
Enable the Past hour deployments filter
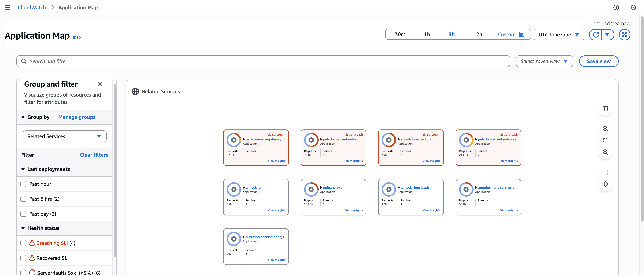pos(23,184)
